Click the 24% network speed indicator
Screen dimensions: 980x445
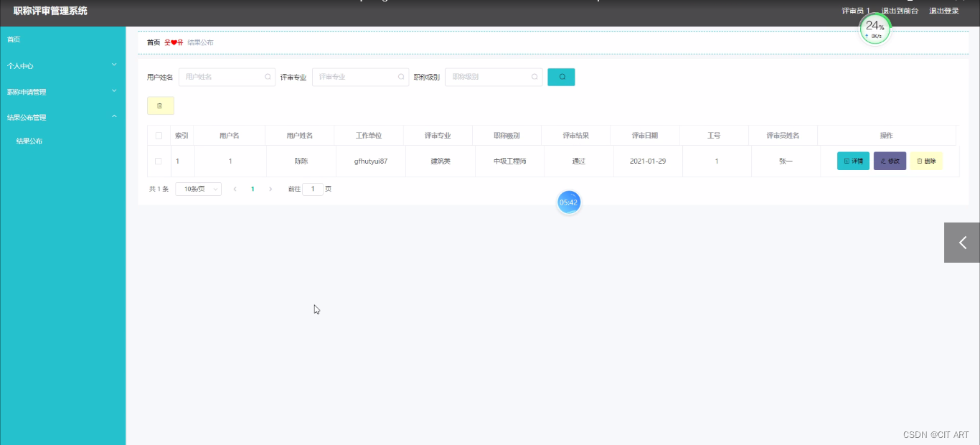[x=875, y=27]
